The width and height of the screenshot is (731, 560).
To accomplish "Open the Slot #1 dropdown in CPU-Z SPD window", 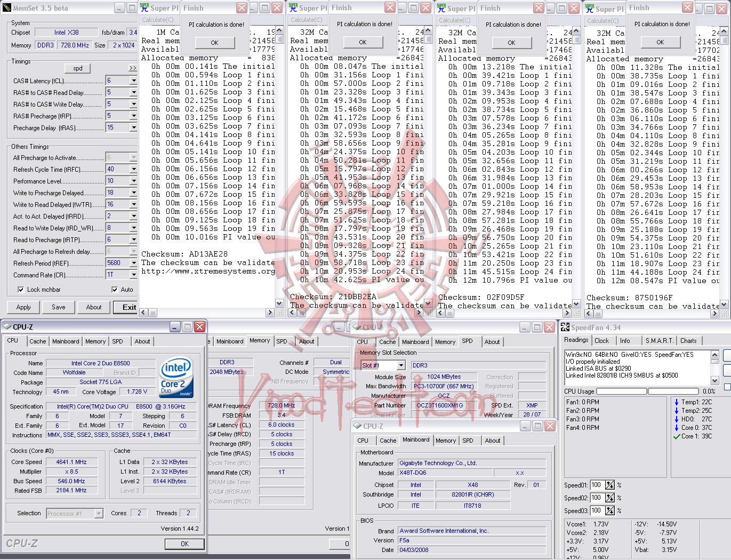I will pyautogui.click(x=401, y=365).
